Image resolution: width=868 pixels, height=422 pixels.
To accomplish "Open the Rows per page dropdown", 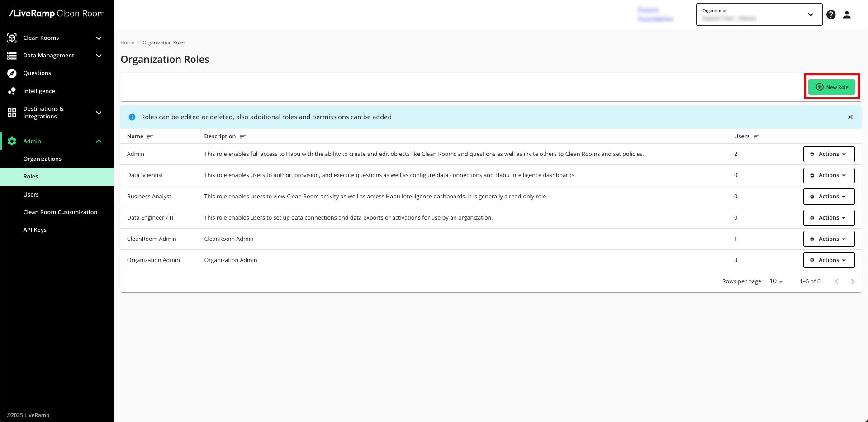I will (x=776, y=281).
